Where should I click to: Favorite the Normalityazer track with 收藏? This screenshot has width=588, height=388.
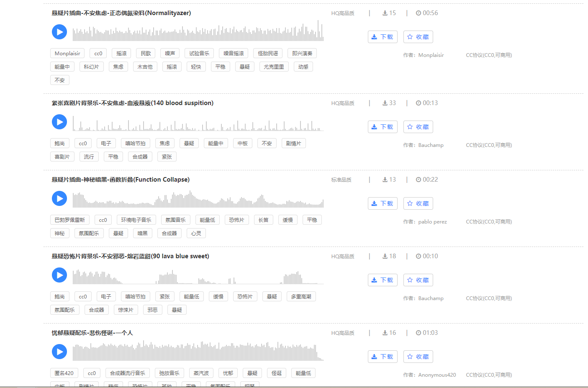pyautogui.click(x=418, y=37)
